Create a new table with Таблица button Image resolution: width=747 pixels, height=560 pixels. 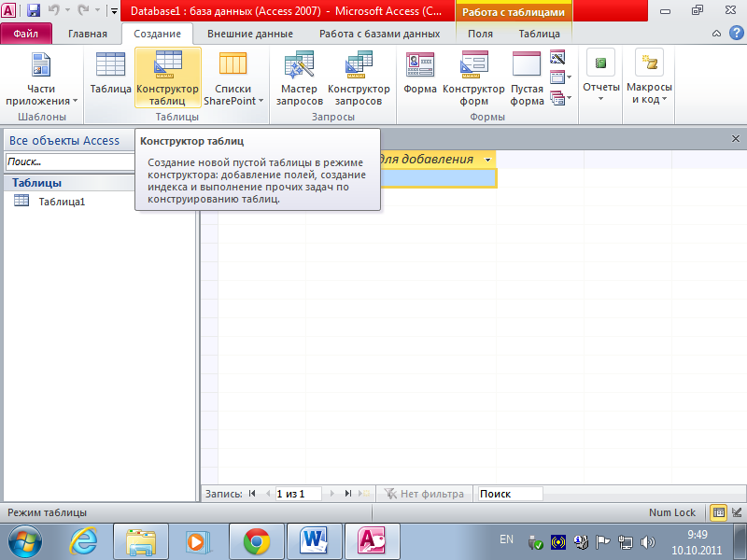point(110,73)
